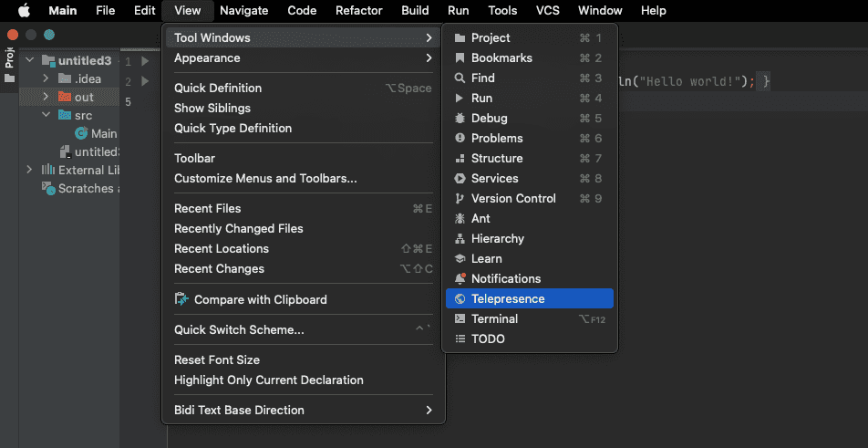Collapse the untitled3 project root
The image size is (868, 448).
29,60
